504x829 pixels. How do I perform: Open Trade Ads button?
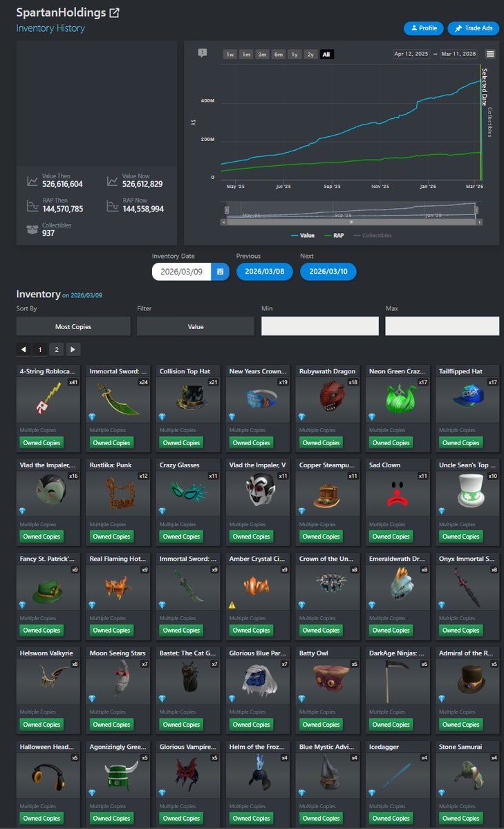[x=474, y=28]
